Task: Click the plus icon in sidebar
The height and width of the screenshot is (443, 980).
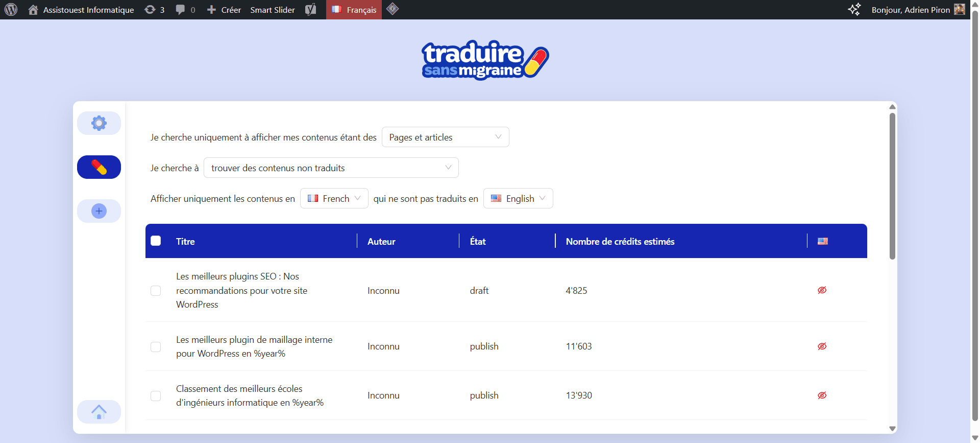Action: 99,211
